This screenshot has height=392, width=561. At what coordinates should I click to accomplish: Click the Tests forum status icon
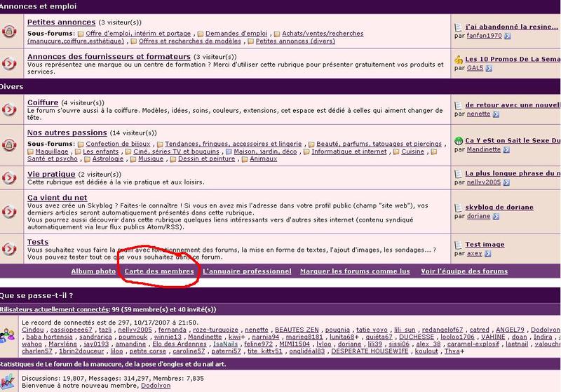9,249
